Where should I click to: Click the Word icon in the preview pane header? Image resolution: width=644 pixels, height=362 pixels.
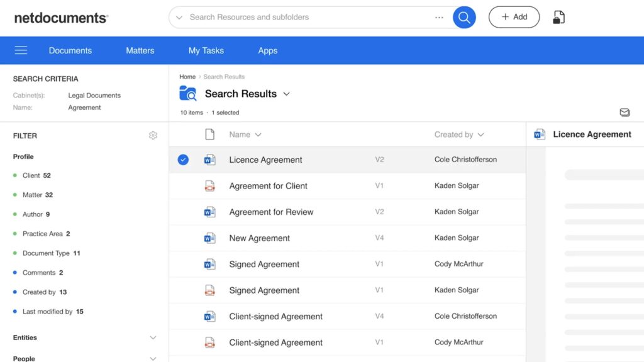click(x=539, y=134)
